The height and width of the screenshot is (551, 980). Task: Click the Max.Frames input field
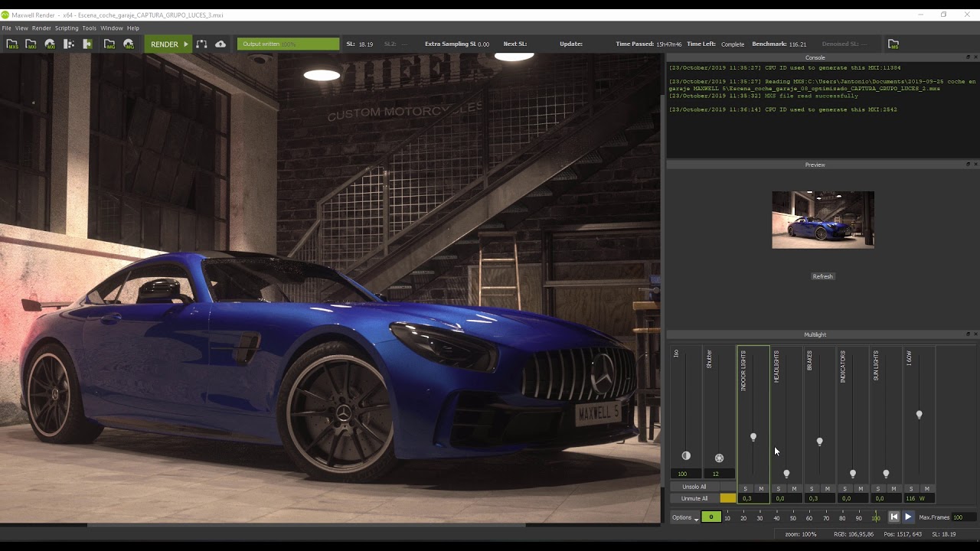[x=963, y=517]
